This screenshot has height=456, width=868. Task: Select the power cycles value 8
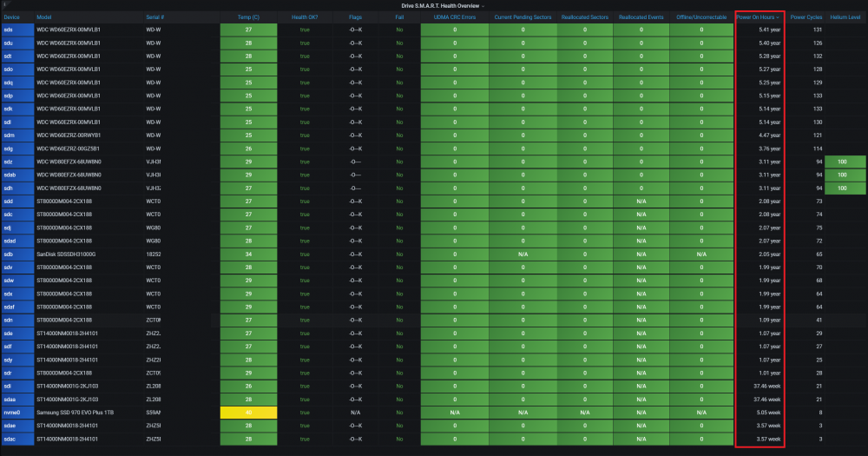pos(820,413)
